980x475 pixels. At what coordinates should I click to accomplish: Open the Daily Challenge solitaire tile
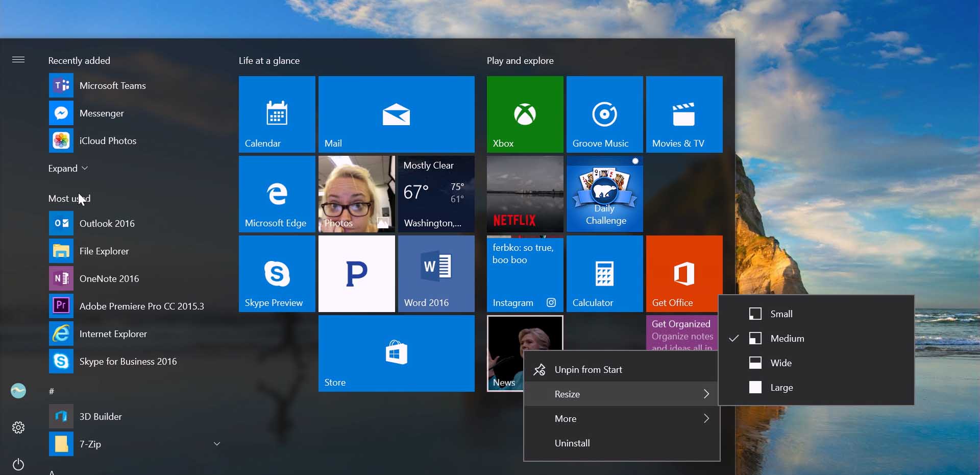[605, 194]
